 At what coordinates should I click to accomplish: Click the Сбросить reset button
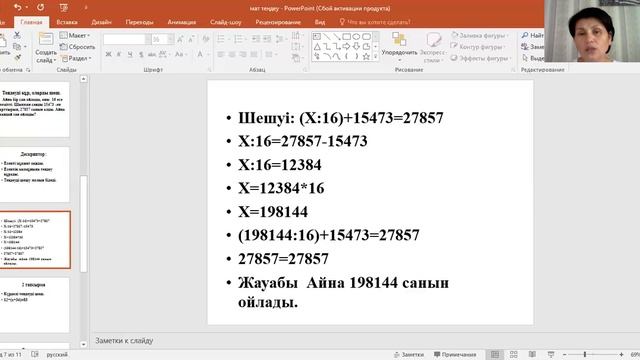(x=77, y=47)
